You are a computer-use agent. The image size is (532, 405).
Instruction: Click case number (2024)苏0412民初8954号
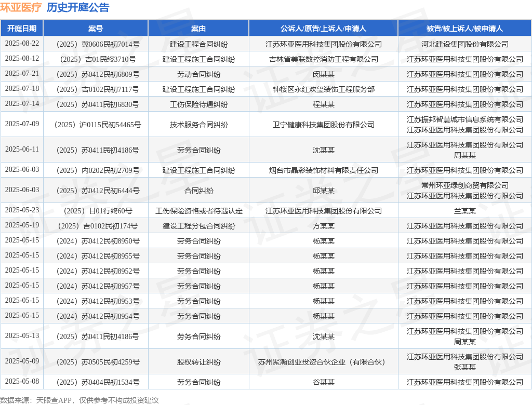tap(98, 316)
